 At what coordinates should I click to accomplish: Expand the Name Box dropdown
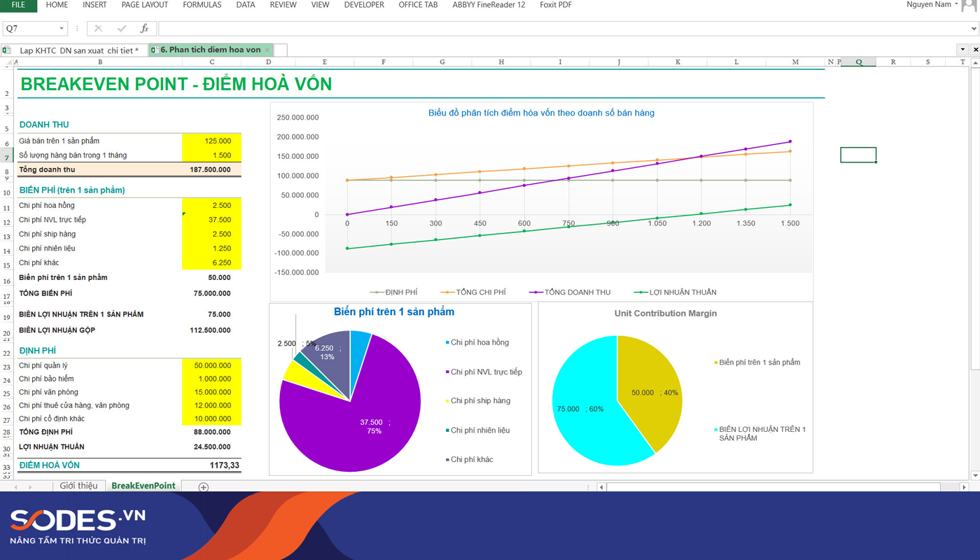62,29
